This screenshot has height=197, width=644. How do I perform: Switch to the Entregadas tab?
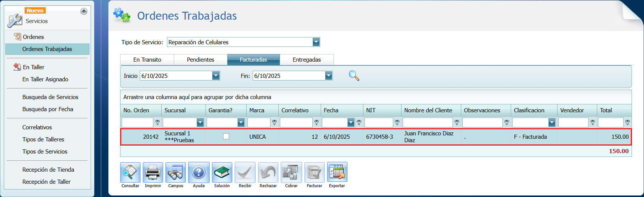click(307, 60)
